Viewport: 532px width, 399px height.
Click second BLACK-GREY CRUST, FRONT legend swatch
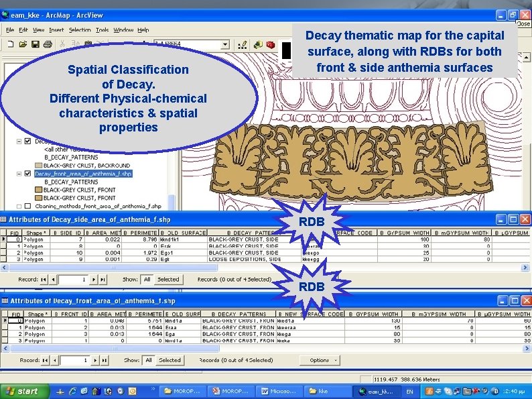coord(38,198)
